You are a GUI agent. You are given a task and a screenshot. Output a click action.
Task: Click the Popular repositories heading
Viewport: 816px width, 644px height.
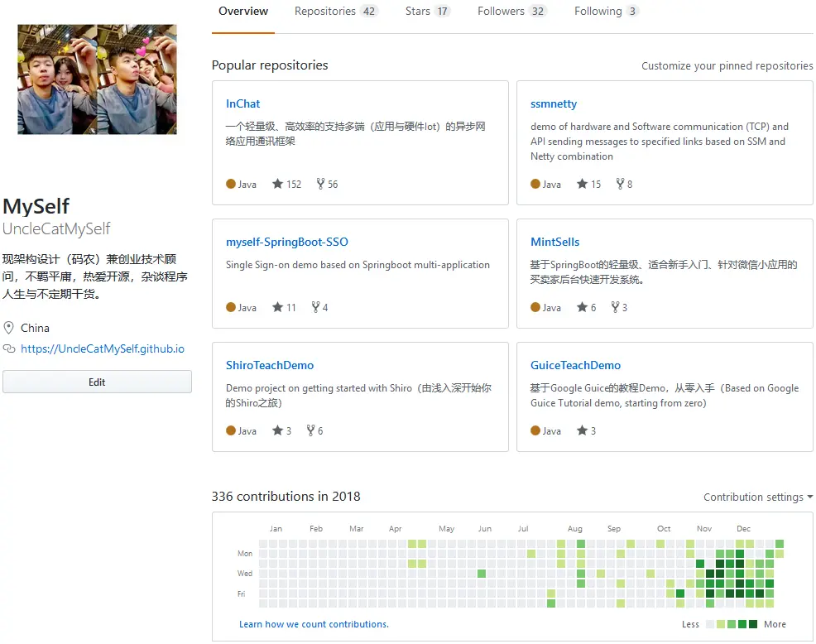[x=270, y=65]
